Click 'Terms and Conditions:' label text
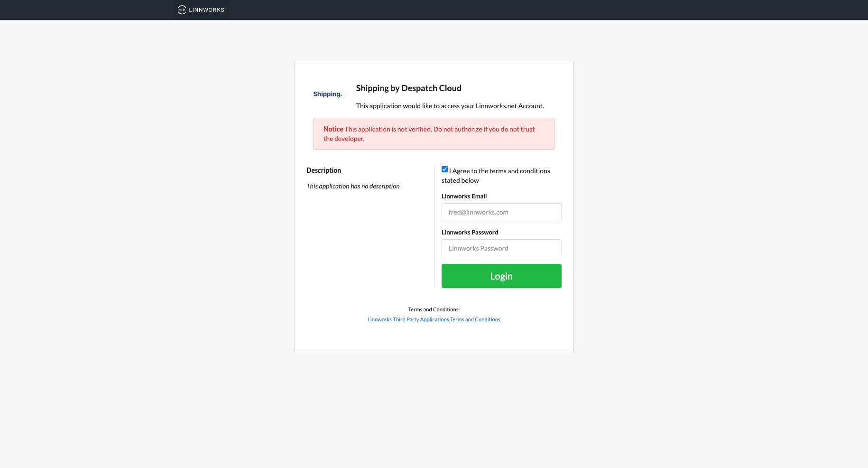The height and width of the screenshot is (468, 868). (434, 309)
